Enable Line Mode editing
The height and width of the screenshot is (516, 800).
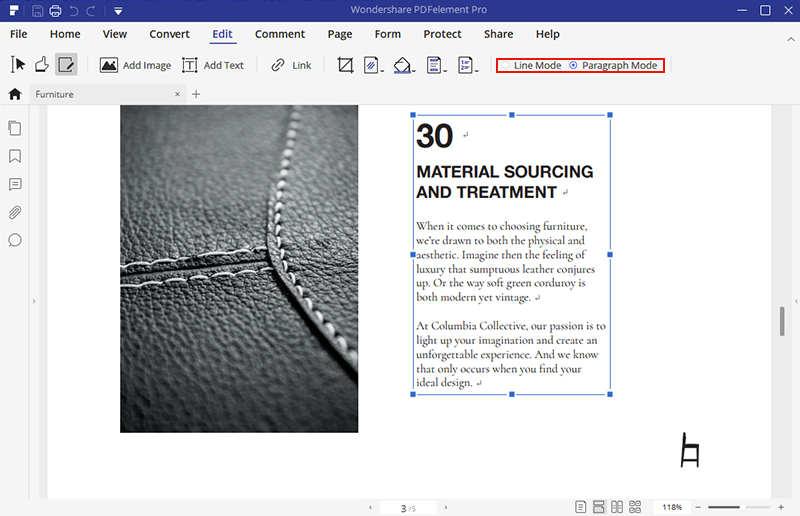tap(506, 65)
